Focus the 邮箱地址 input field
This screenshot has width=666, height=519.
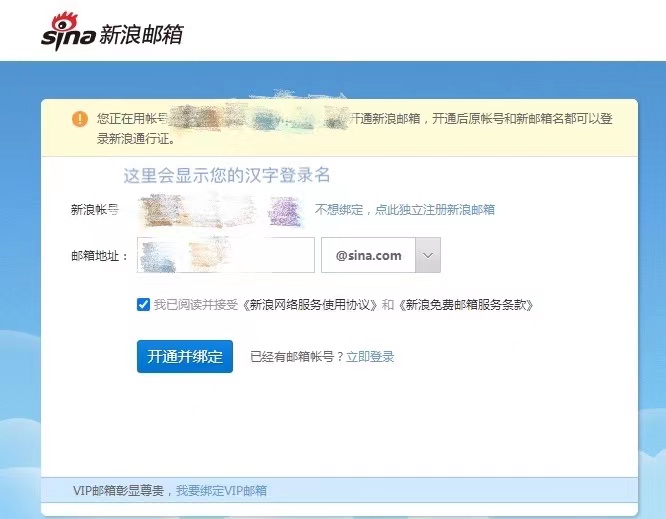click(226, 255)
